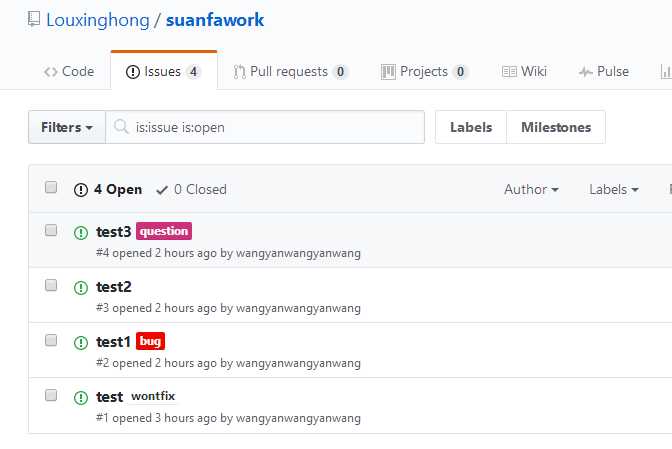Screen dimensions: 672x449
Task: Check the checkbox for issue test1
Action: click(51, 340)
